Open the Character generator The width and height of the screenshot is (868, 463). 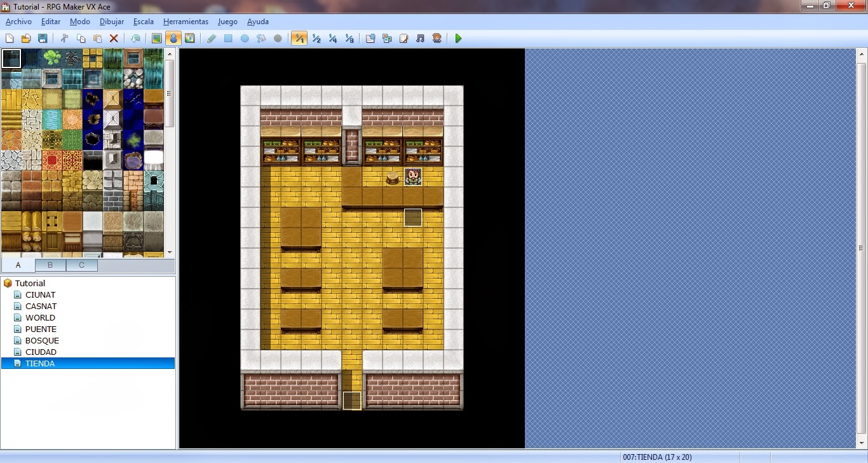point(437,38)
